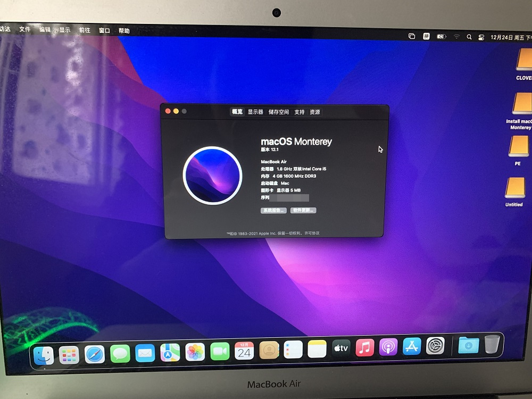Launch Podcasts from the Dock
Screen dimensions: 532x399
pos(388,347)
